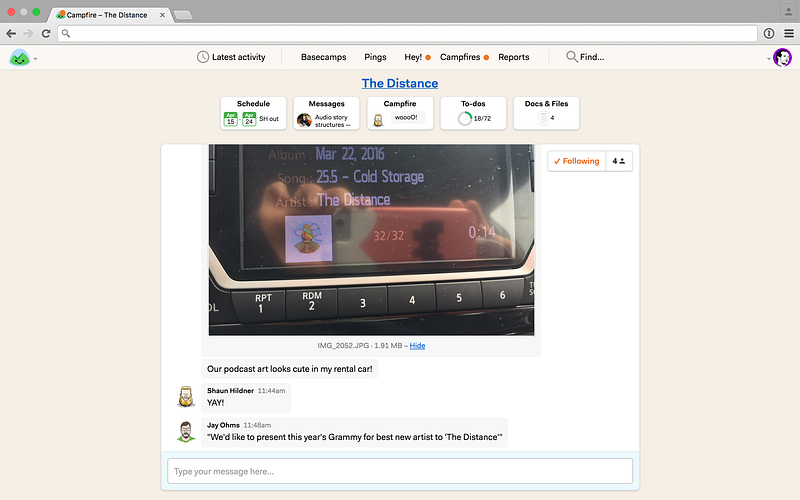Click the Apr 24 calendar icon
The width and height of the screenshot is (800, 500).
click(249, 119)
